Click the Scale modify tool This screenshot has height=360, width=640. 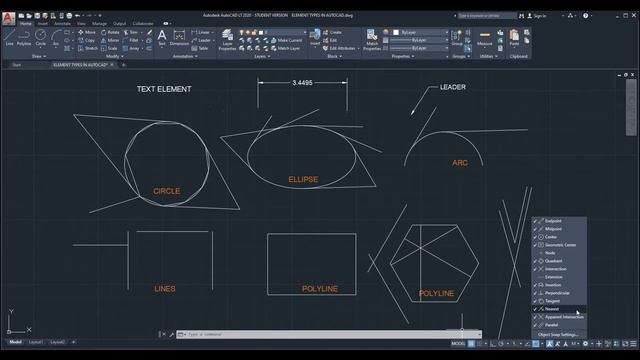(x=109, y=48)
